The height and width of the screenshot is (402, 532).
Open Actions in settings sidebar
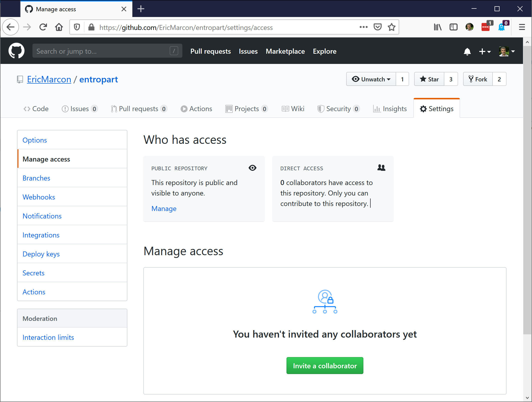[x=72, y=292]
